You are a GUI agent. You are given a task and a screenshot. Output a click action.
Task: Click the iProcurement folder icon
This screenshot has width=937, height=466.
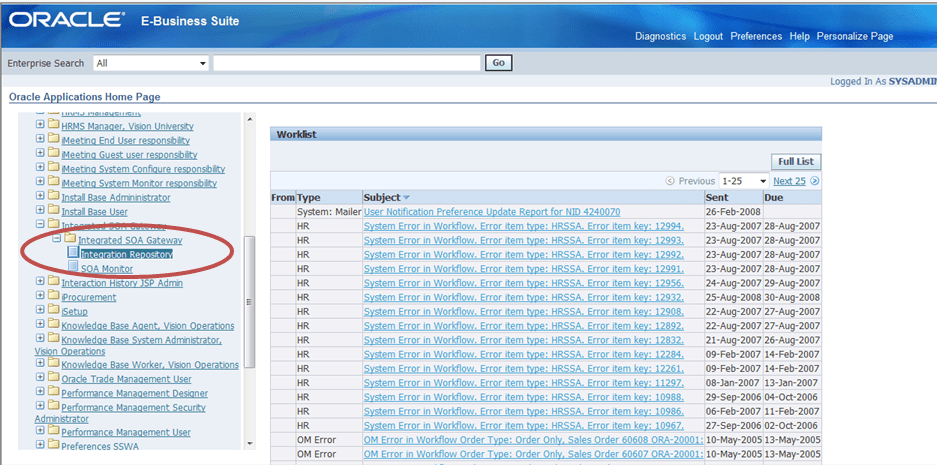tap(54, 296)
